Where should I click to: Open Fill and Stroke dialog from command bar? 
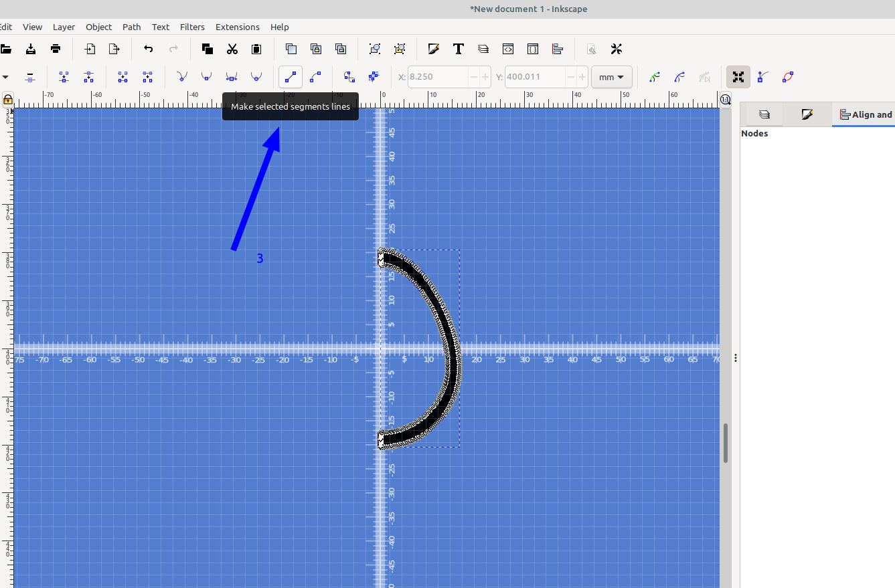click(x=433, y=49)
